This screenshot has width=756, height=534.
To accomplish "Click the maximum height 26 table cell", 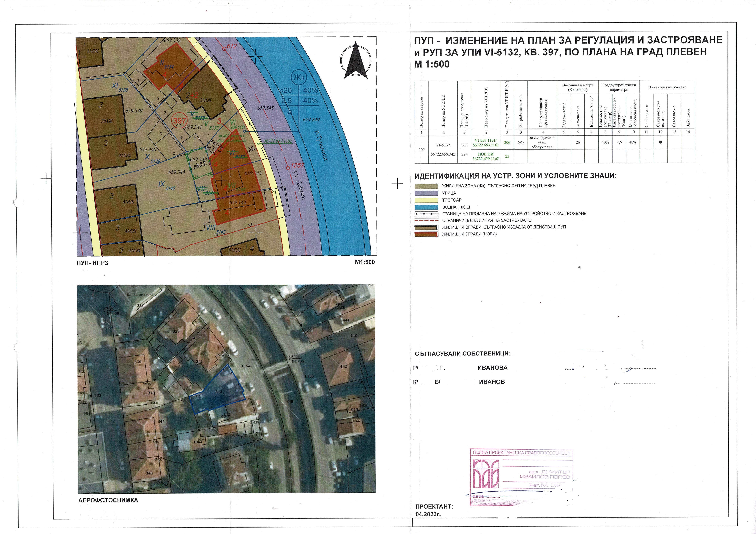I will tap(578, 142).
